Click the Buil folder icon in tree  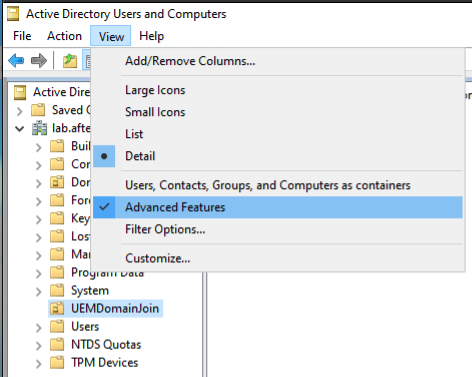tap(57, 146)
